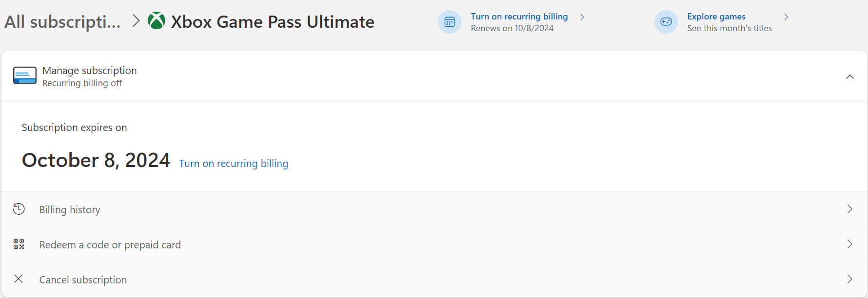Go back to All subscriptions breadcrumb

[x=62, y=22]
